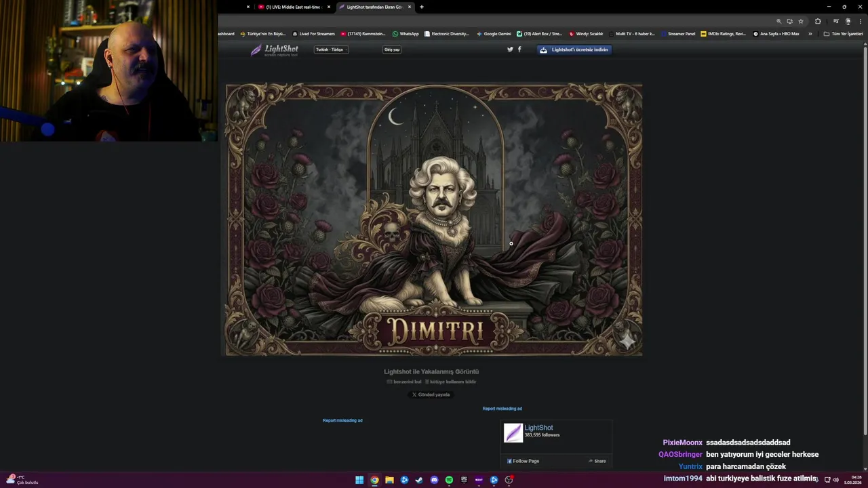Click the Facebook Follow Page button
Viewport: 868px width, 488px height.
click(523, 461)
